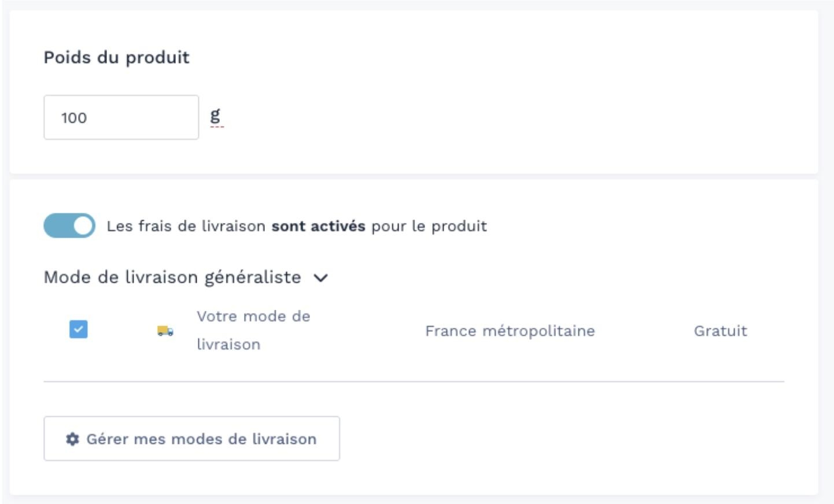Screen dimensions: 834x504
Task: Click into the product weight field showing 100
Action: click(x=121, y=117)
